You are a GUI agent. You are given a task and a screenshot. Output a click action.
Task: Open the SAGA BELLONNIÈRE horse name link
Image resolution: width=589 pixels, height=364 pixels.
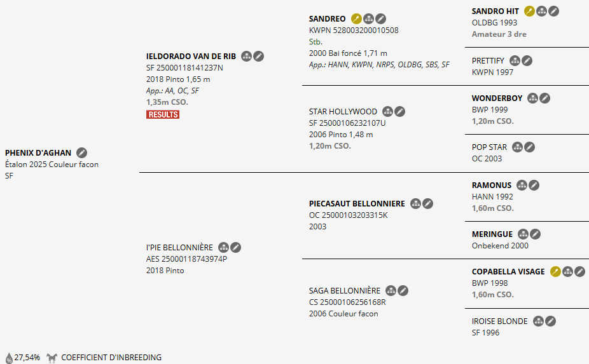[x=345, y=291]
